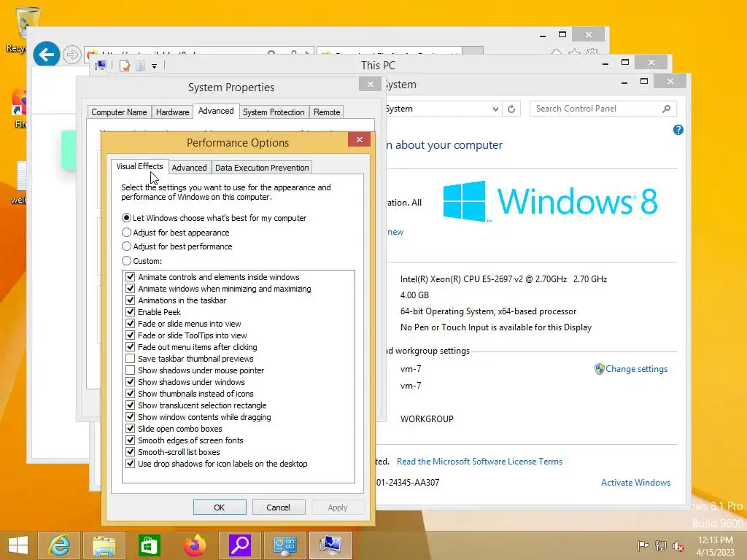Click OK in Performance Options

(x=220, y=507)
